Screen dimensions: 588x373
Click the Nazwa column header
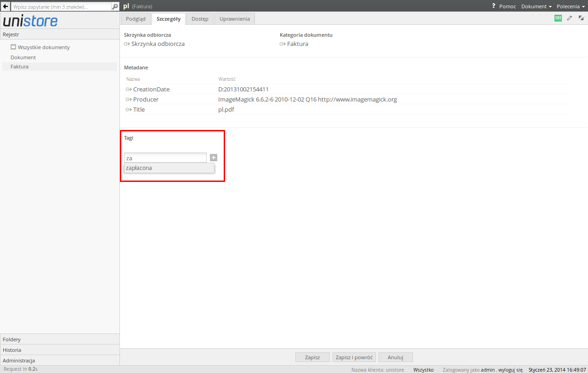click(133, 79)
